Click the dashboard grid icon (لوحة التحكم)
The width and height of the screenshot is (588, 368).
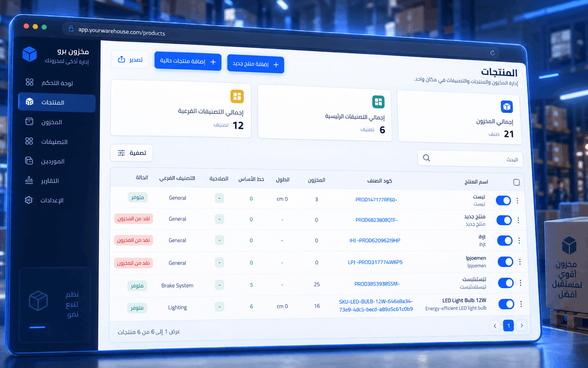30,82
